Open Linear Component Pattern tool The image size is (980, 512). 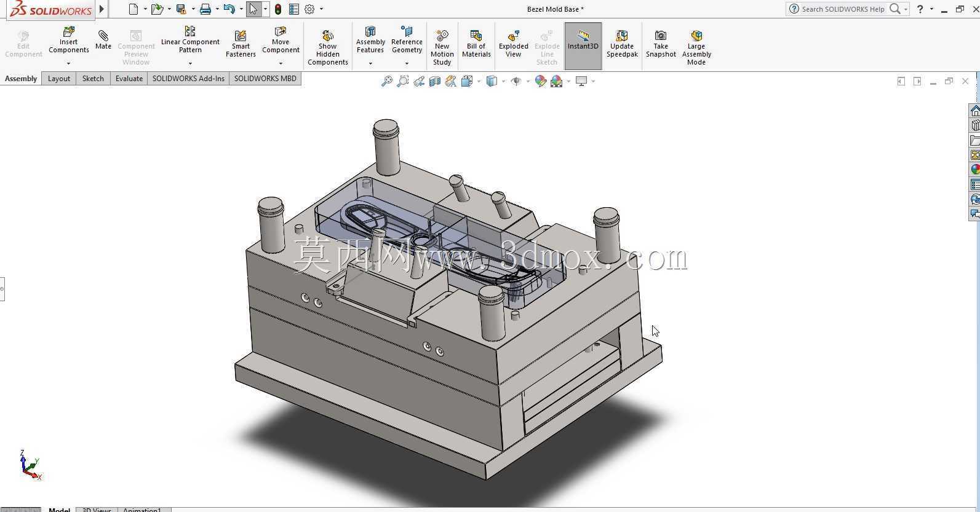tap(190, 41)
